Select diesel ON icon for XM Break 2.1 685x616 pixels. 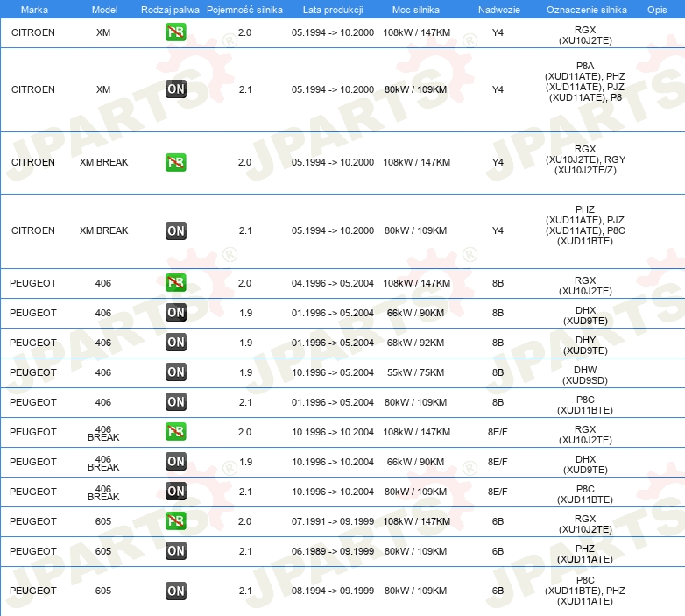[x=175, y=230]
